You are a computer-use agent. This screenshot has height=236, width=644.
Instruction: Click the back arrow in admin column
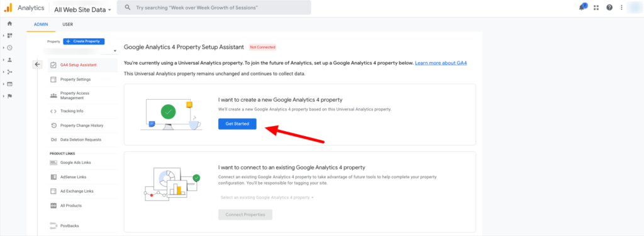click(37, 64)
